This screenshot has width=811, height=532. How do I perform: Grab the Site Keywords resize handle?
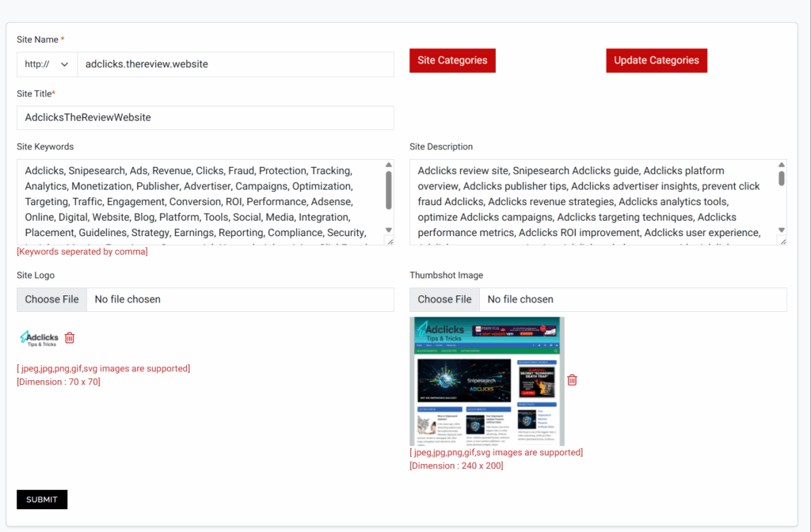pyautogui.click(x=389, y=241)
